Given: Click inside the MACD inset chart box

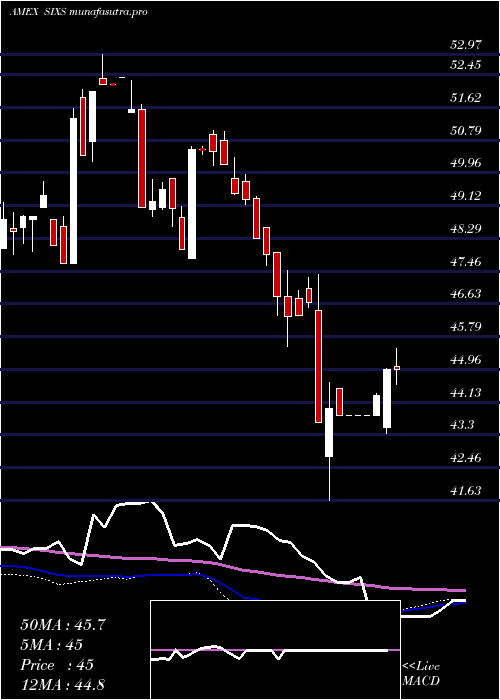Looking at the screenshot, I should point(275,650).
